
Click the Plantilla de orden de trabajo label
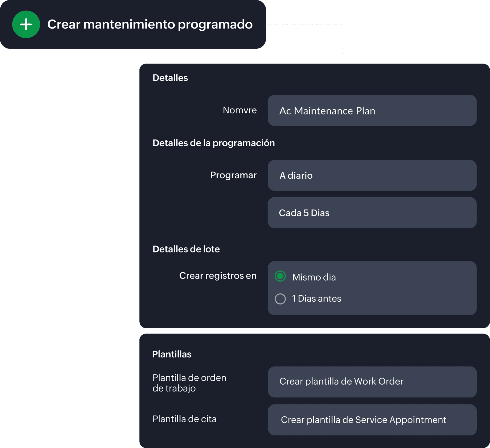point(189,383)
